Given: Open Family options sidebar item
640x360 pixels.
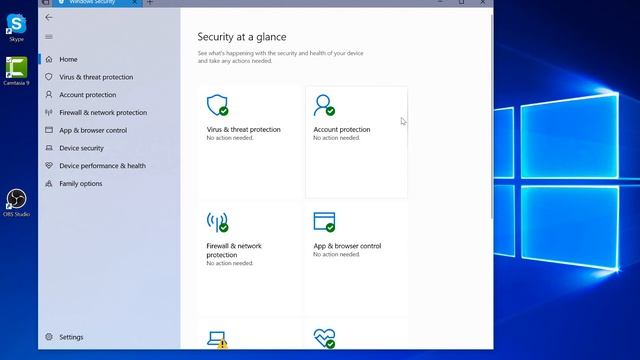Looking at the screenshot, I should (x=80, y=184).
